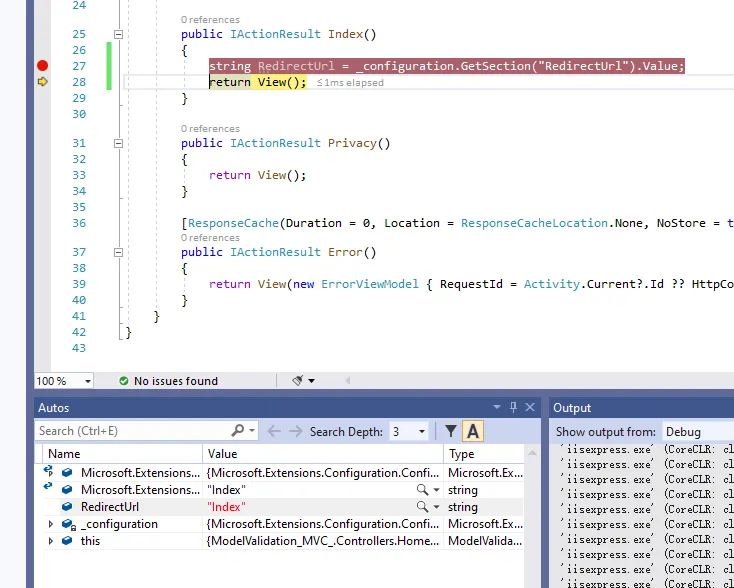Click the 0 references link above Error()
The image size is (734, 588).
(210, 238)
